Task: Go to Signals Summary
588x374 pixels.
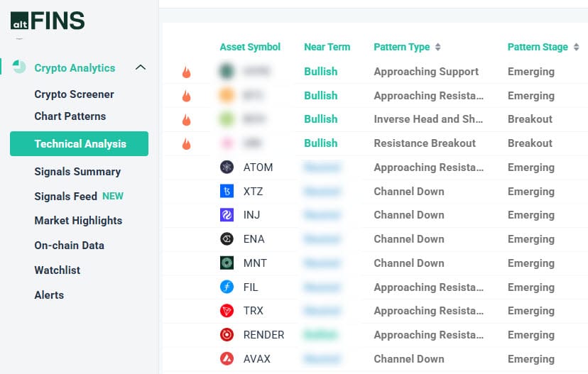Action: (77, 172)
